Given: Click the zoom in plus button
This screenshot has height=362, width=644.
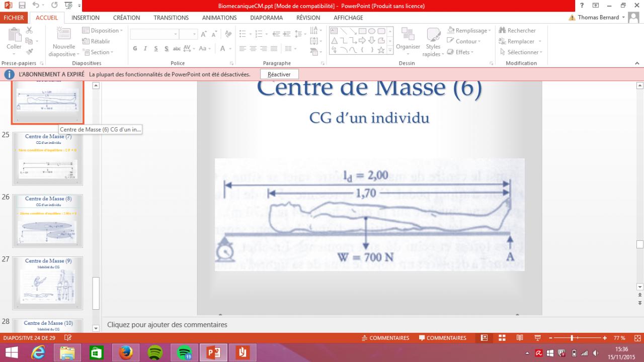Looking at the screenshot, I should [604, 338].
